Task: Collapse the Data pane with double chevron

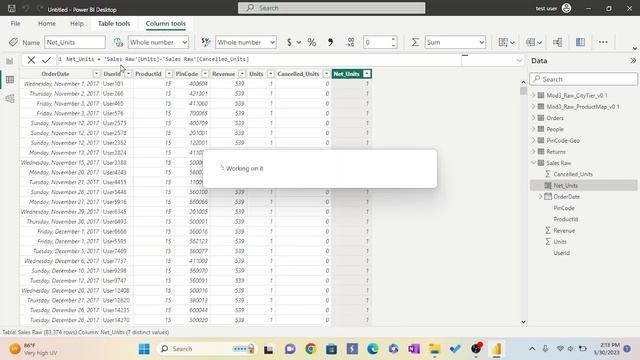Action: tap(633, 60)
